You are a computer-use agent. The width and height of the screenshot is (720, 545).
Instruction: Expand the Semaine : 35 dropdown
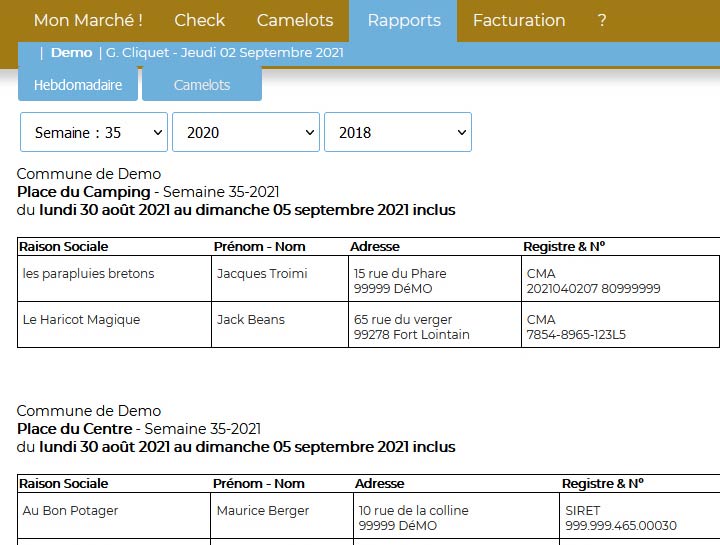pos(94,132)
